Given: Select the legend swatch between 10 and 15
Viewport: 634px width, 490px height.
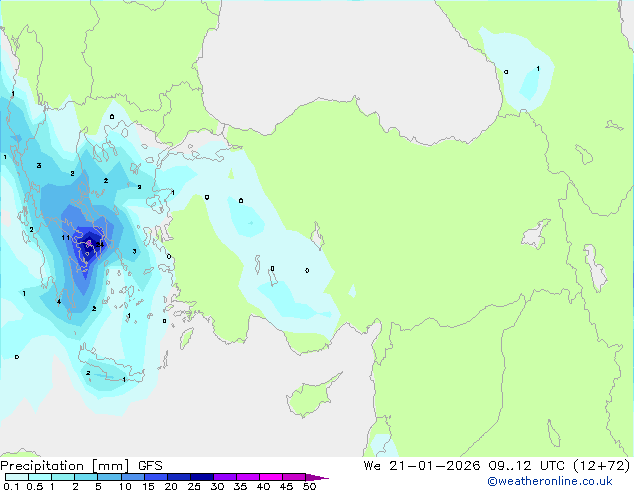Looking at the screenshot, I should click(132, 477).
